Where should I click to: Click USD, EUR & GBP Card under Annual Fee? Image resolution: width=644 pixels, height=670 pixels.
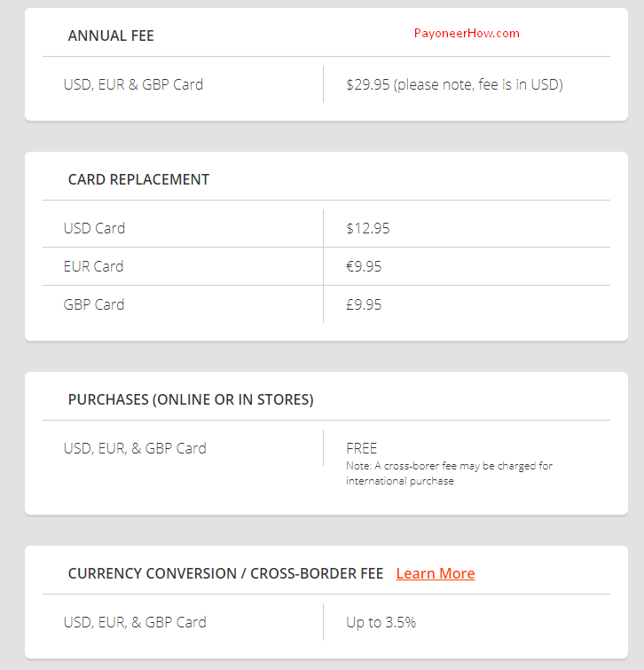point(133,85)
